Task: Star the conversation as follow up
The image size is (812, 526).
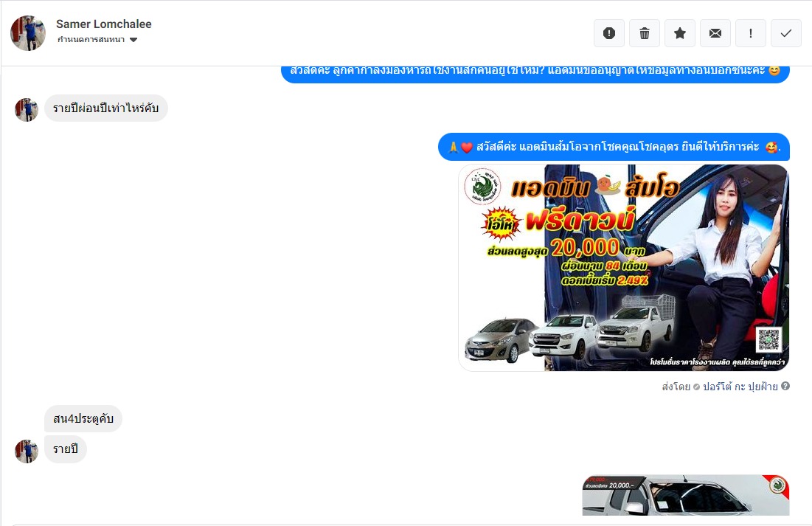Action: [x=680, y=33]
